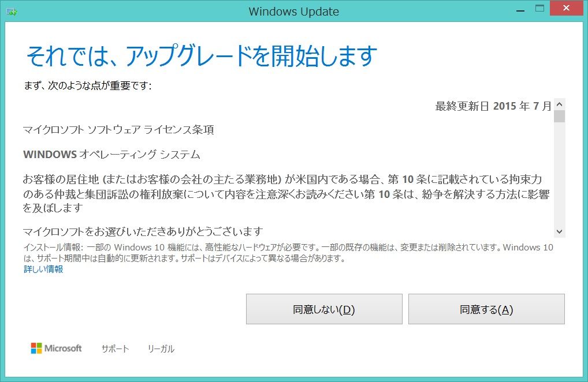Screen dimensions: 588x382
Task: Click the Windows Update title bar icon
Action: point(12,11)
